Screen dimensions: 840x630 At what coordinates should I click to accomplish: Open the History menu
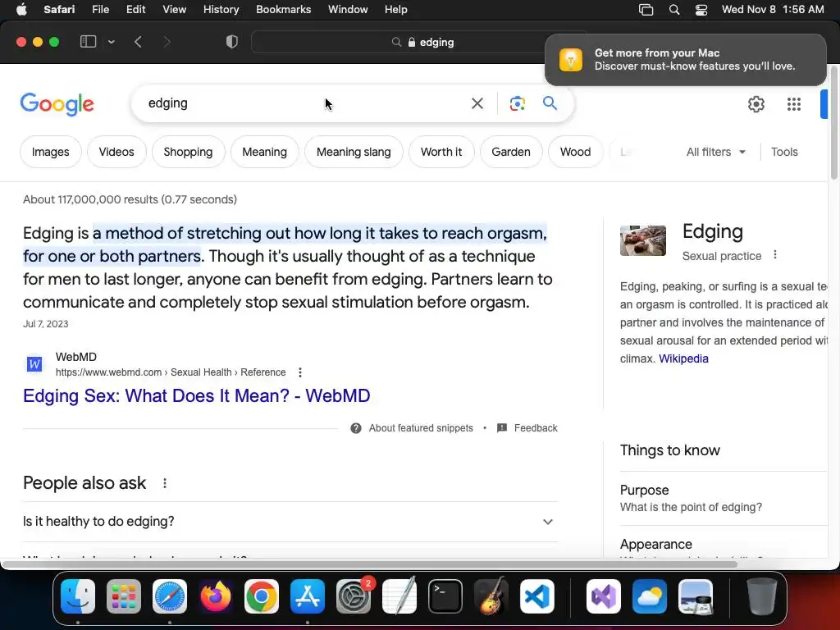coord(221,10)
